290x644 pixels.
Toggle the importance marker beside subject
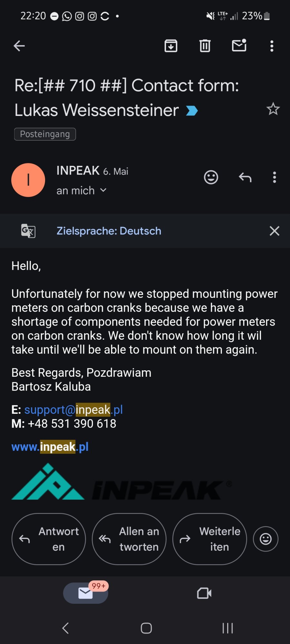click(192, 111)
